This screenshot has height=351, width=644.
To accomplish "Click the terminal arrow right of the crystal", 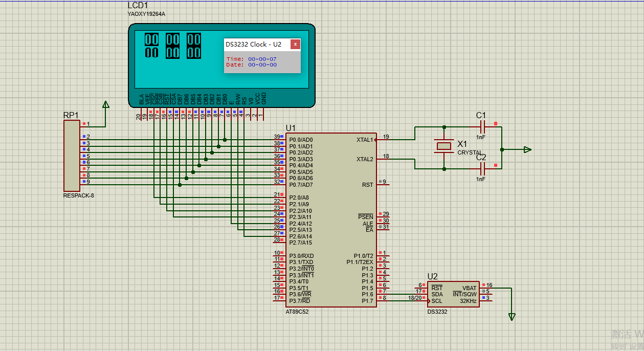I will coord(528,149).
